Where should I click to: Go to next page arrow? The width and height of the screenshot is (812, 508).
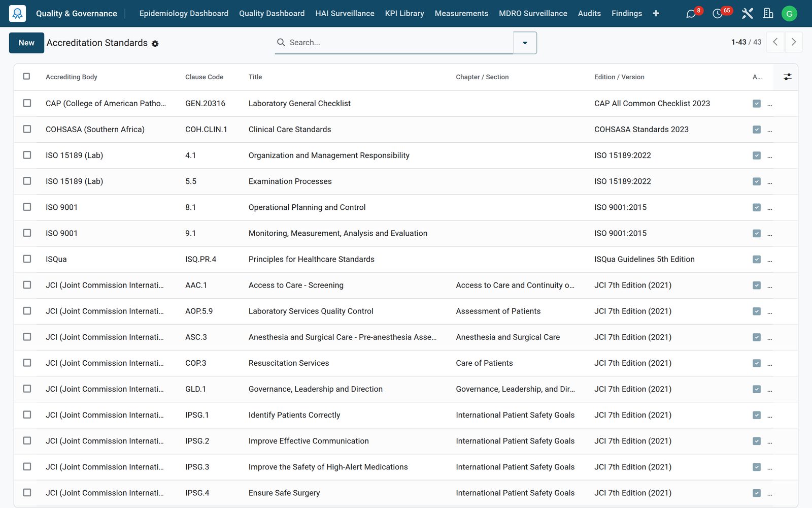coord(794,42)
